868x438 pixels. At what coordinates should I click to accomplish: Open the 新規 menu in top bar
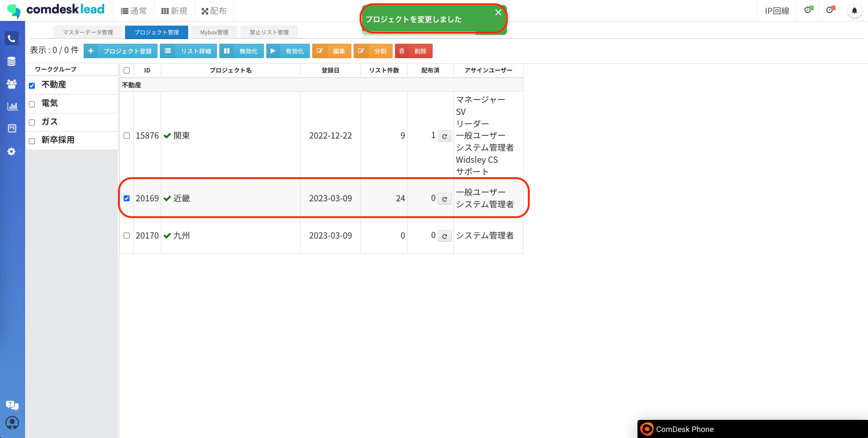pos(174,11)
